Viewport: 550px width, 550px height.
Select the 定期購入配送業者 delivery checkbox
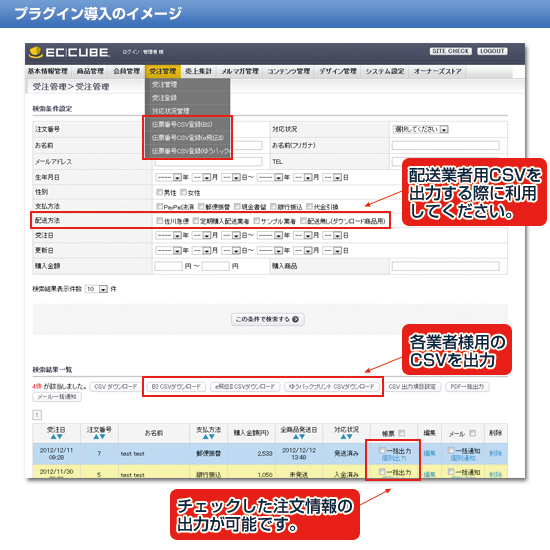[x=196, y=221]
